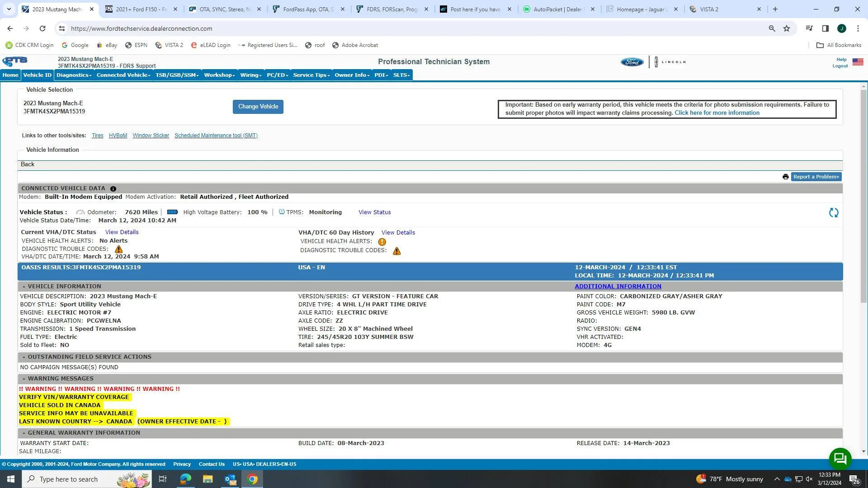Click the printer icon beside Report a Problem
Screen dimensions: 868x488
coord(785,177)
